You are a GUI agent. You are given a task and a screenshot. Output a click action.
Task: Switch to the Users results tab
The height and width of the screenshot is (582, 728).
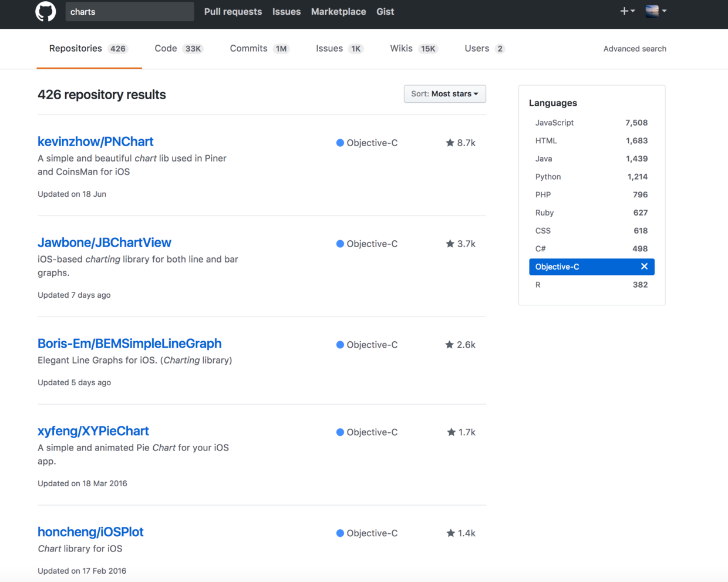[x=485, y=49]
